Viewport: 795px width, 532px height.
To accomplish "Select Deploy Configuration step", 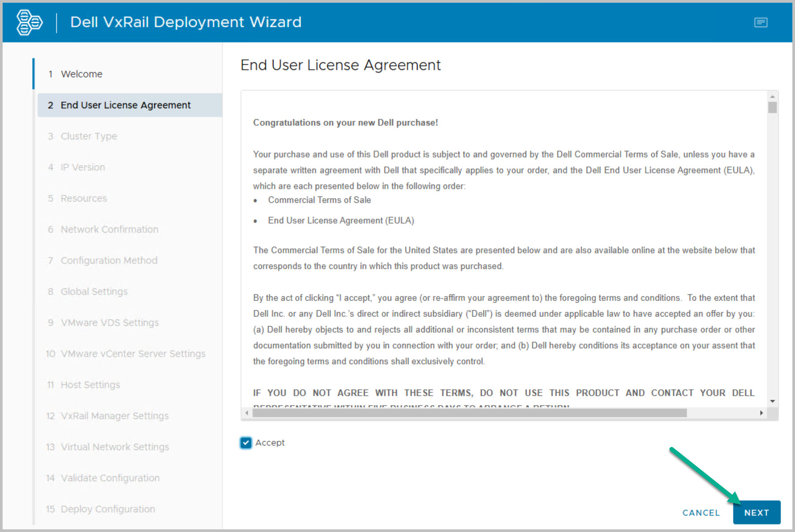I will click(108, 509).
